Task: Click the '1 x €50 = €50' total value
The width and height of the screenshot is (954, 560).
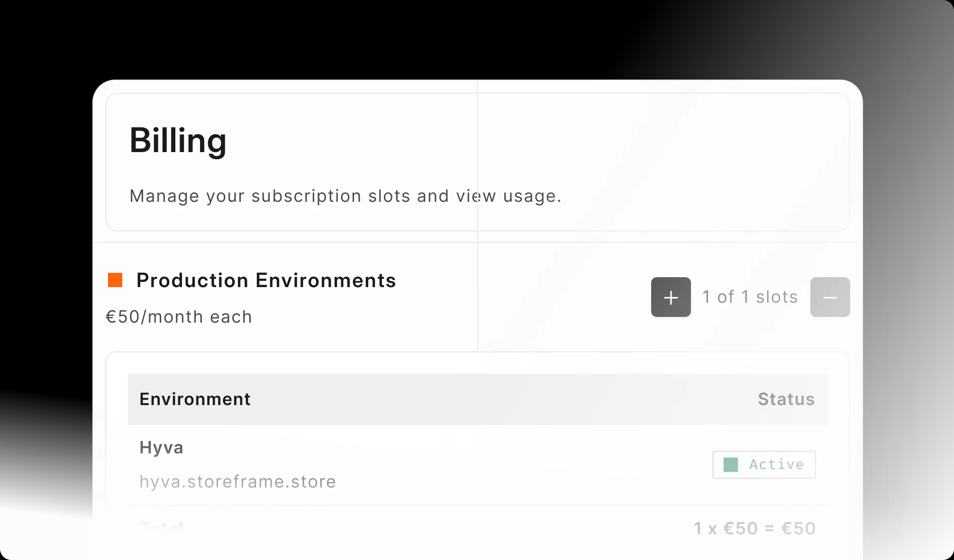Action: tap(754, 528)
